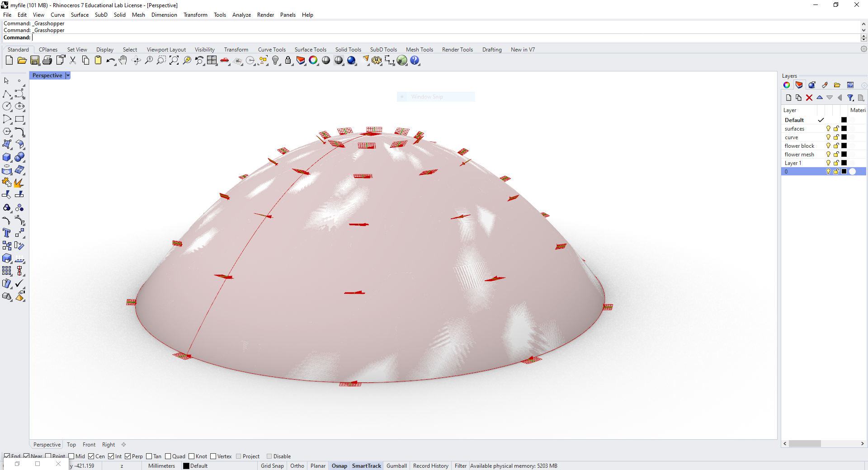Viewport: 868px width, 470px height.
Task: Enable the Knot osnap checkbox
Action: 192,456
